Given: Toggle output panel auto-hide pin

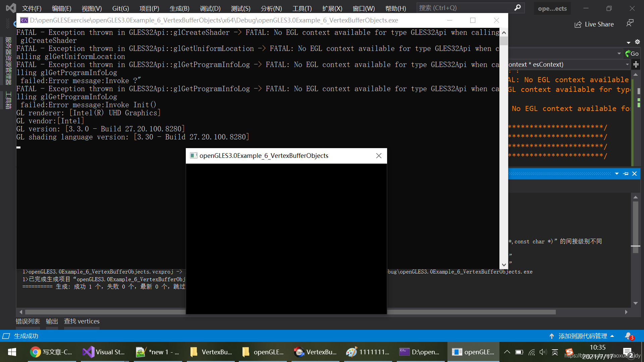Looking at the screenshot, I should [626, 174].
